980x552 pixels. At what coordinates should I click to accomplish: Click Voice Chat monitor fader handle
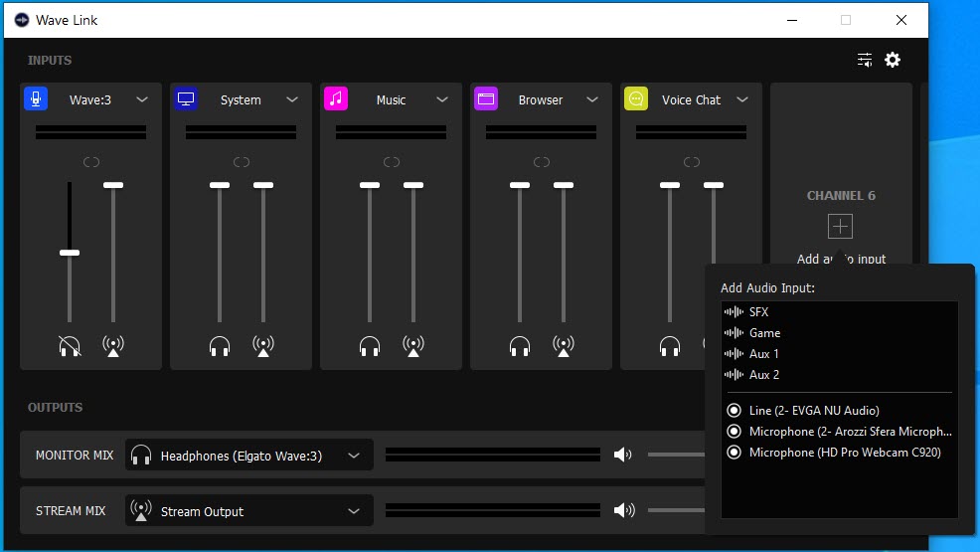pyautogui.click(x=669, y=185)
